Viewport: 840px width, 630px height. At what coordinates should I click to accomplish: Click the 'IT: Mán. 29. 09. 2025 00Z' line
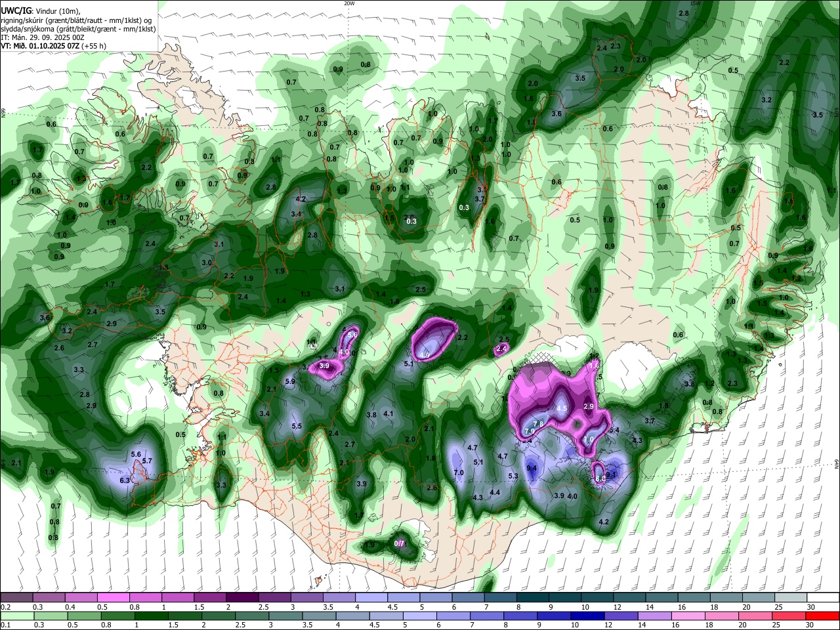tap(43, 37)
